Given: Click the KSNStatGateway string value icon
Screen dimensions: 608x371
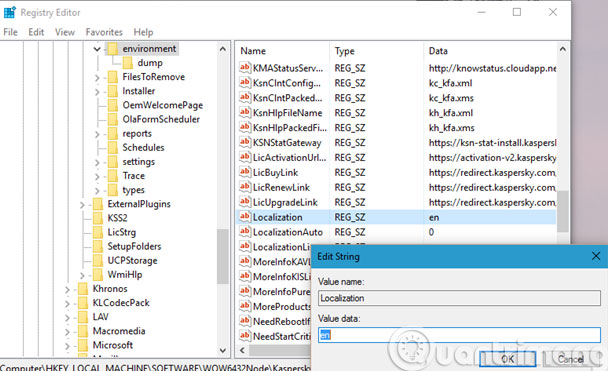Looking at the screenshot, I should (245, 142).
